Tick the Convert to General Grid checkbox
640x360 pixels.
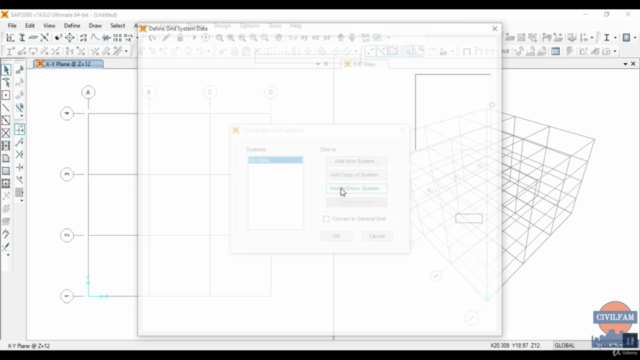[326, 219]
